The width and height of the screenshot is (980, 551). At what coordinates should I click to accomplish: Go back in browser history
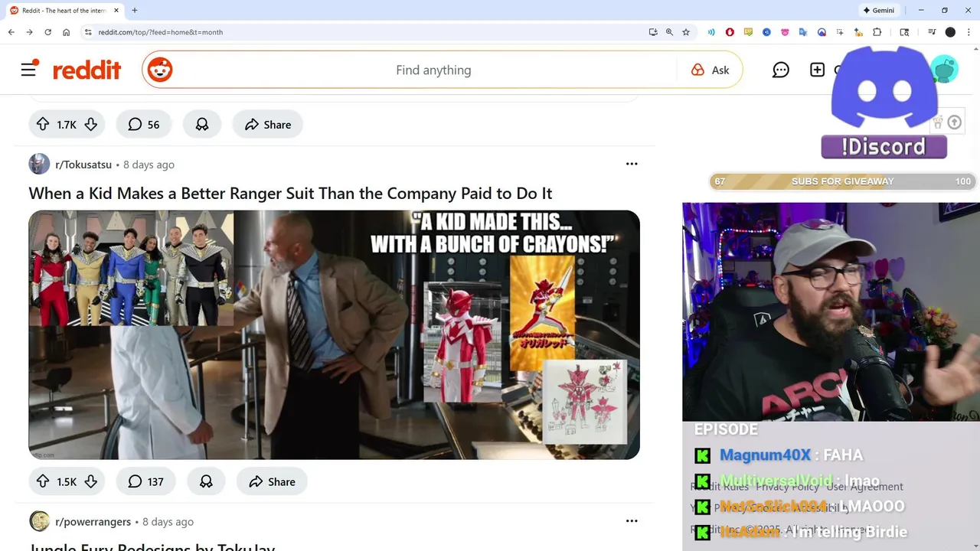click(11, 32)
